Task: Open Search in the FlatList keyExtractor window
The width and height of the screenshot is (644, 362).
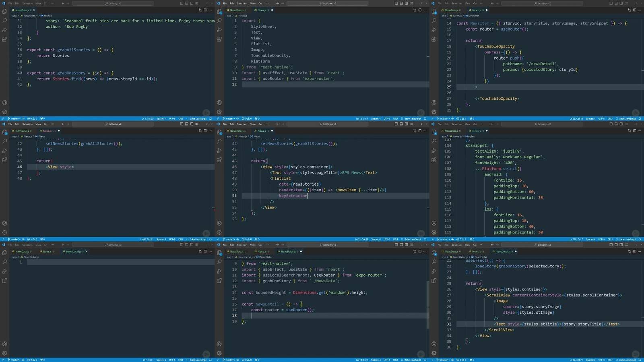Action: click(219, 141)
